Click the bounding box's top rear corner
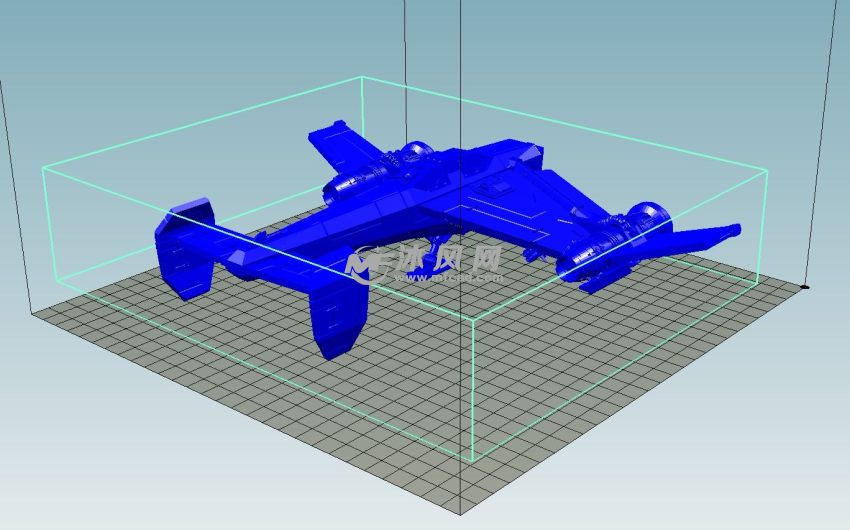Image resolution: width=850 pixels, height=530 pixels. tap(360, 78)
